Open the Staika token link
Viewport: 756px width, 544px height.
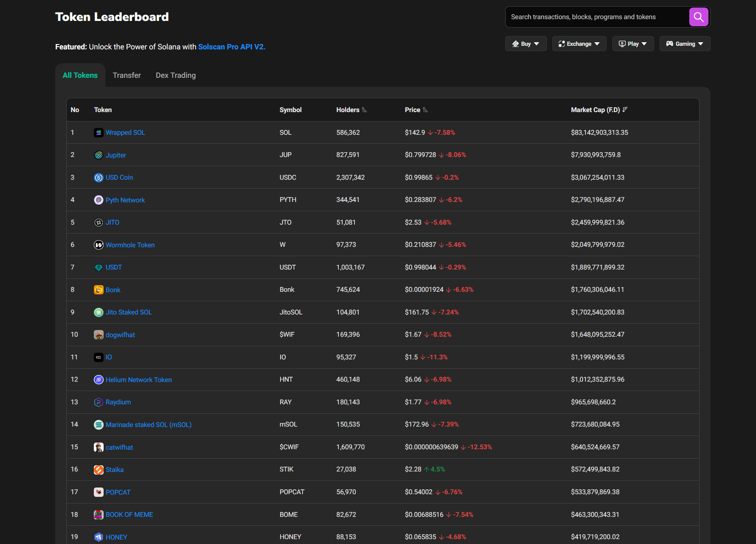click(x=115, y=470)
